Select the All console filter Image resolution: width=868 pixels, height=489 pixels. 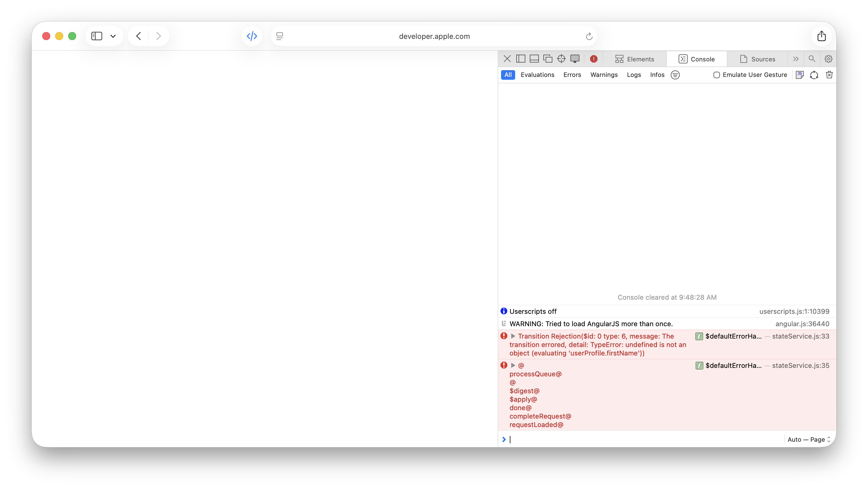(x=508, y=75)
